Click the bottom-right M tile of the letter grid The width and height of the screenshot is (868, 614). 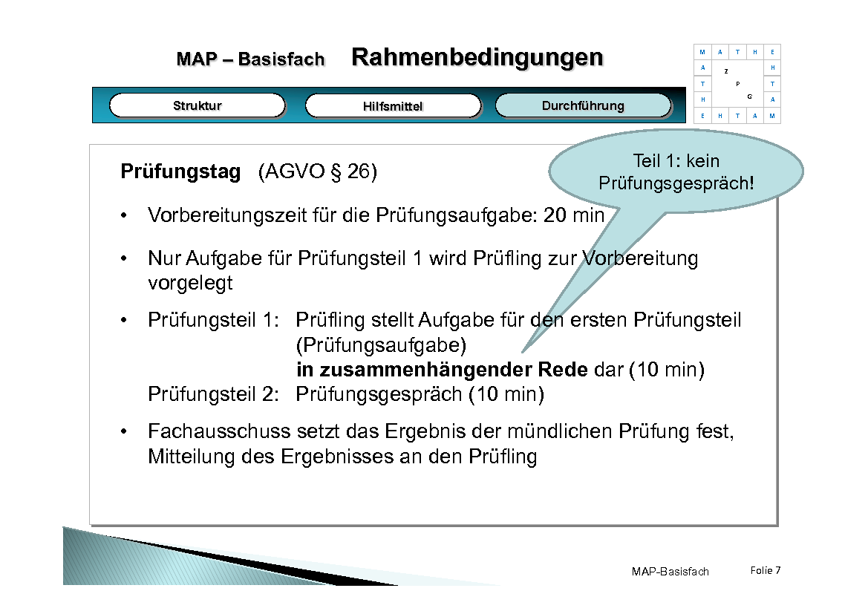[x=771, y=116]
